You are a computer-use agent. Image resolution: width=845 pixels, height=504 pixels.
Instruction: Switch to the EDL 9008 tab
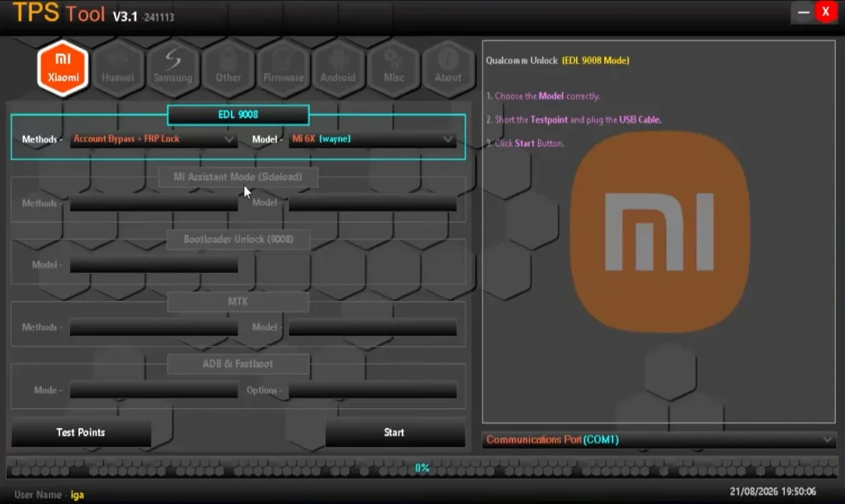pyautogui.click(x=238, y=115)
